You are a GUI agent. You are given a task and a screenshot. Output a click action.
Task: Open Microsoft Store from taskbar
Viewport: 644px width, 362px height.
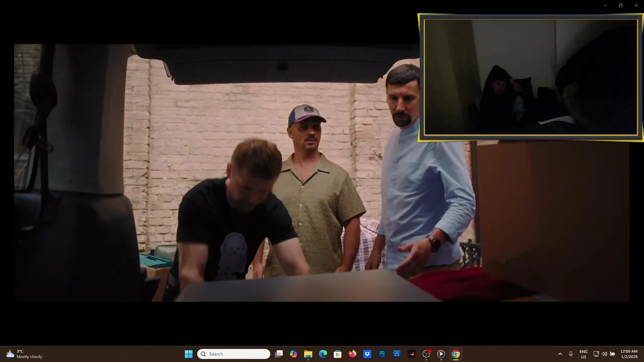[x=338, y=354]
